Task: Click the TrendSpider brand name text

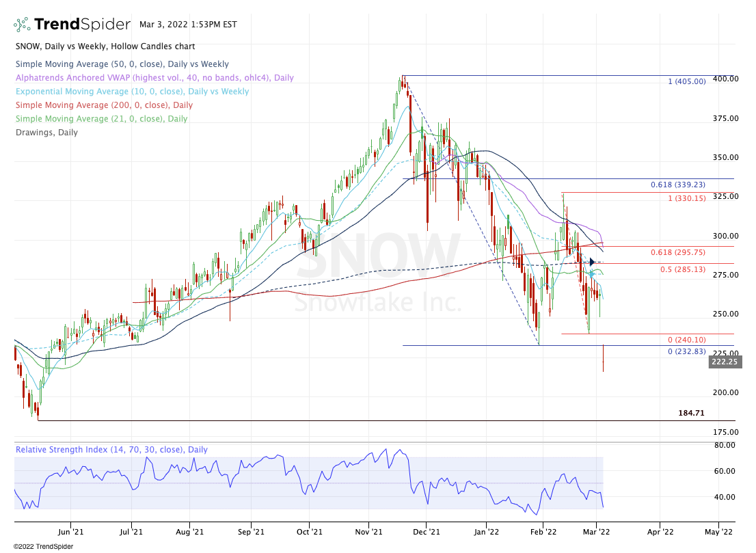Action: tap(83, 24)
